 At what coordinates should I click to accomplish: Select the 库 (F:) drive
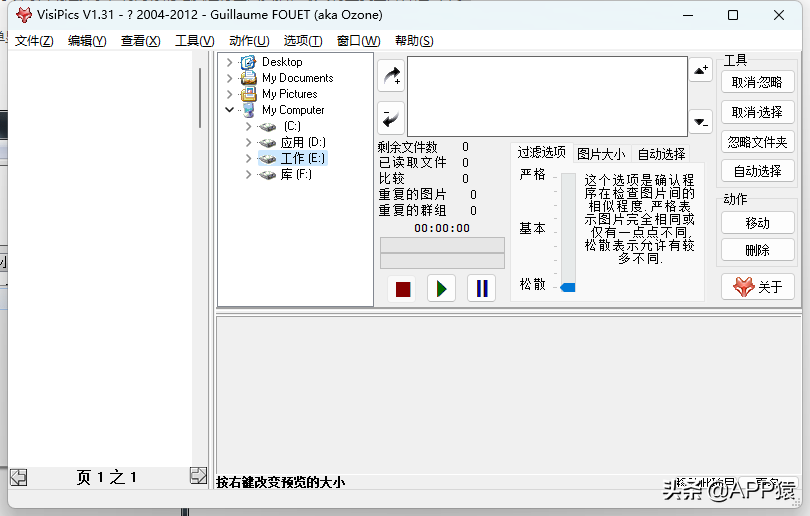click(296, 174)
